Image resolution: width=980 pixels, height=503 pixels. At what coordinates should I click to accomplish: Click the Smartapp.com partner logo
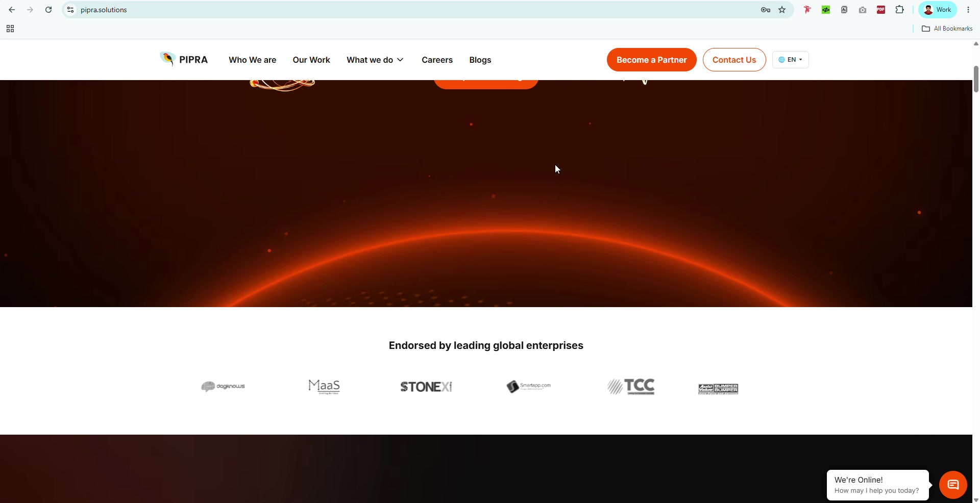tap(528, 387)
